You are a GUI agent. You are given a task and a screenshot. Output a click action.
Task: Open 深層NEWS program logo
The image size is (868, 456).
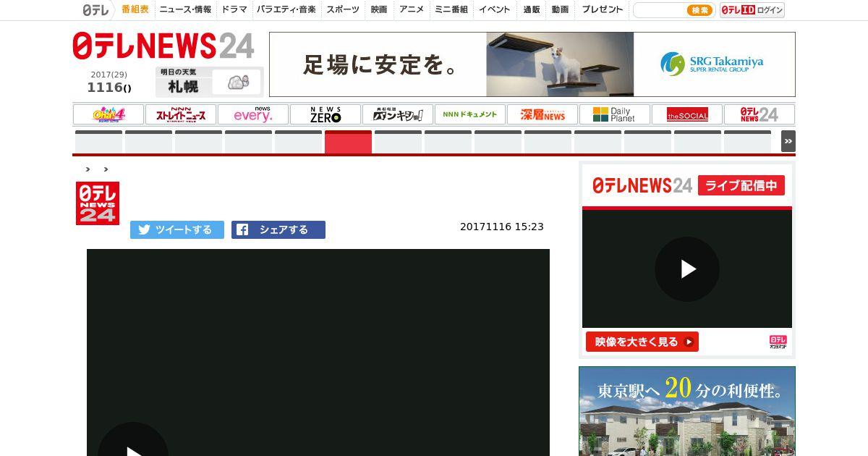(x=542, y=114)
